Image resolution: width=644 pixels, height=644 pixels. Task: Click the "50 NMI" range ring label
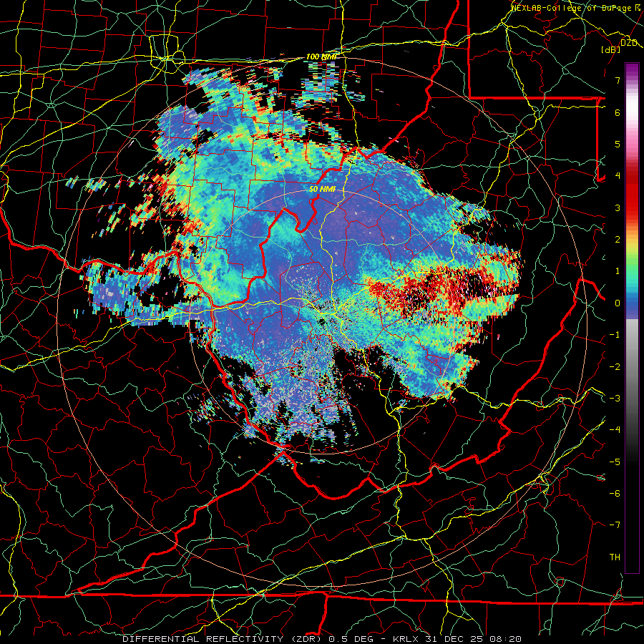pyautogui.click(x=322, y=190)
